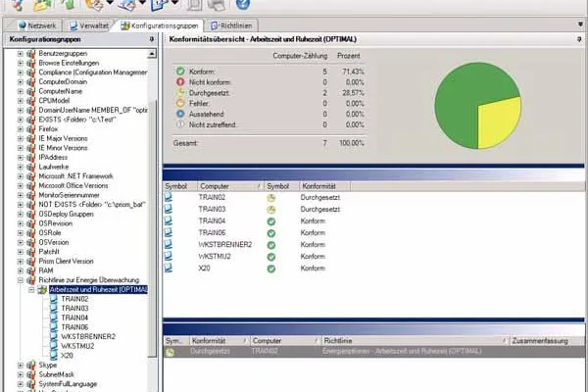Click the yellow slice of the pie chart
Screen dimensions: 588x392
pyautogui.click(x=499, y=122)
